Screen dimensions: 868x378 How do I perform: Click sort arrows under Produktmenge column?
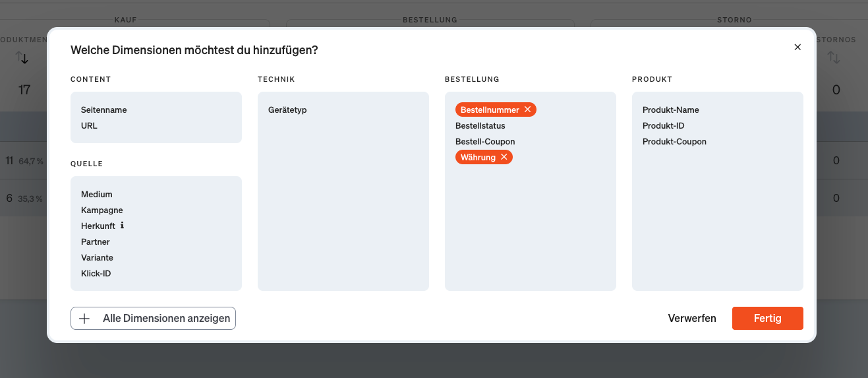(x=23, y=58)
